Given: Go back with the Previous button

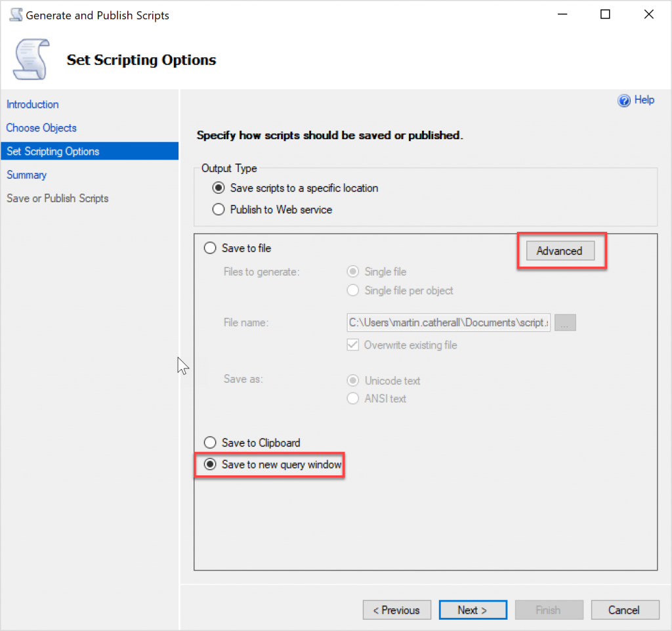Looking at the screenshot, I should tap(396, 610).
